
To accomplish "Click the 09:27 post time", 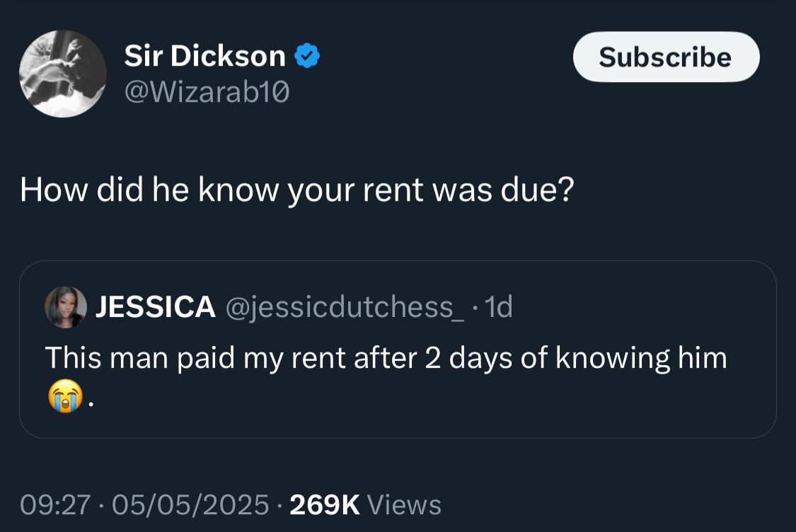I will [56, 504].
